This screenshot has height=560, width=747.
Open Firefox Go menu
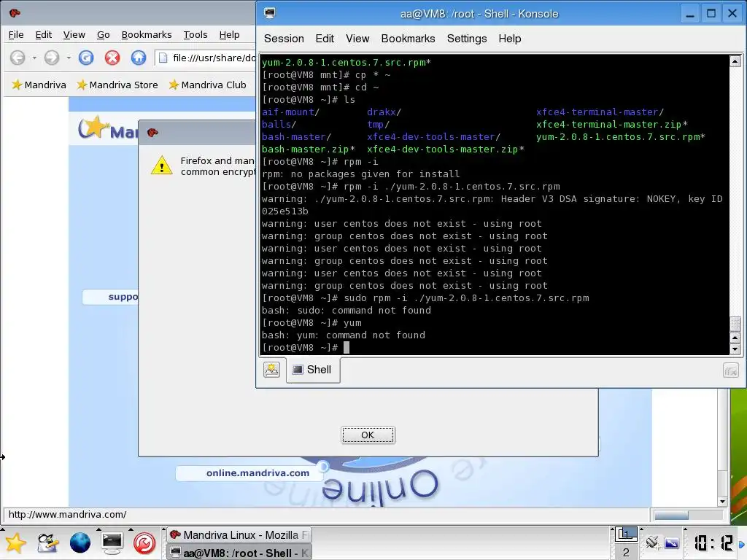click(x=104, y=35)
